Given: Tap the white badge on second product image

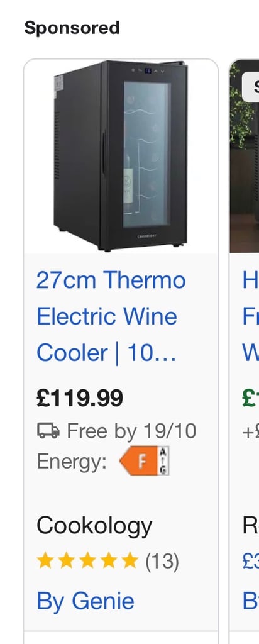Looking at the screenshot, I should (251, 87).
